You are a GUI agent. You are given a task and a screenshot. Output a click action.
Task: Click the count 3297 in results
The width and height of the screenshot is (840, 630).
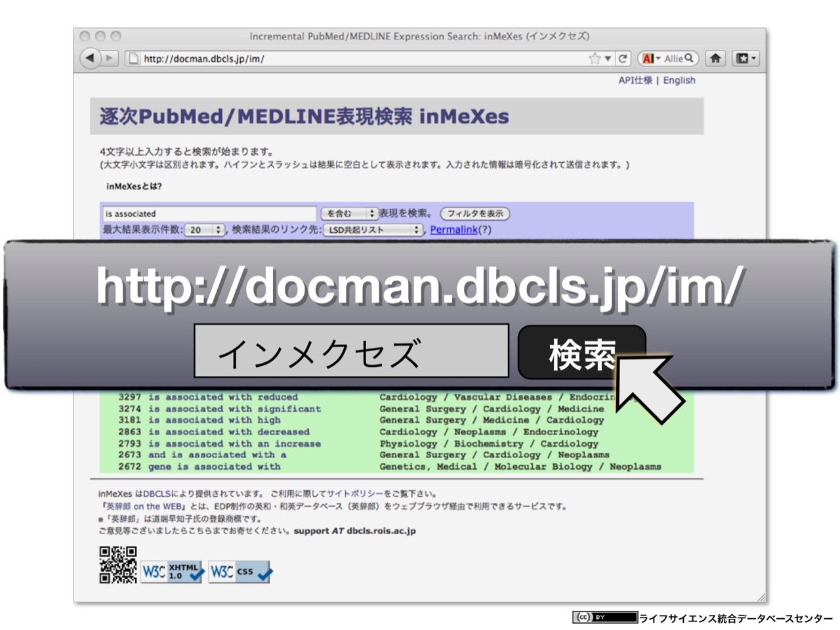click(129, 397)
